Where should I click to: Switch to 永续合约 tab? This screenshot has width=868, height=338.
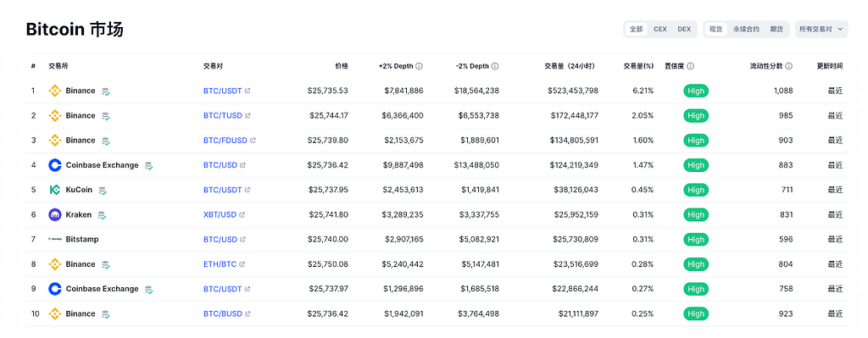pos(746,30)
